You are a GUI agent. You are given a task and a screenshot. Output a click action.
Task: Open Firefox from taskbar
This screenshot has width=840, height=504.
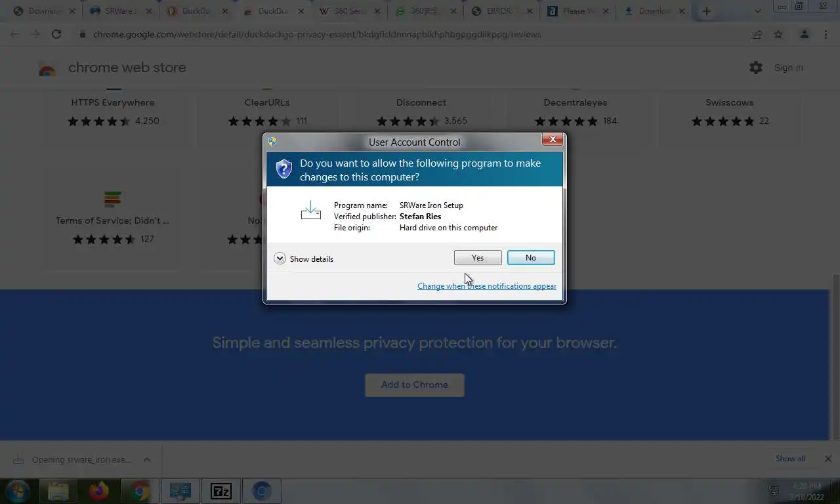99,491
